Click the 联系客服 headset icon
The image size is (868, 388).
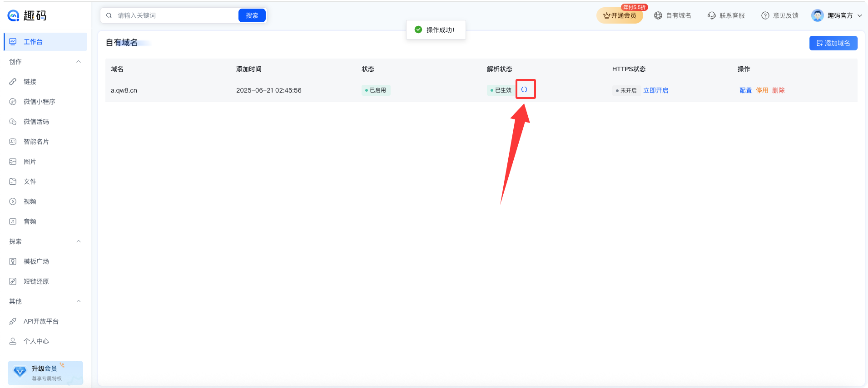[x=711, y=15]
